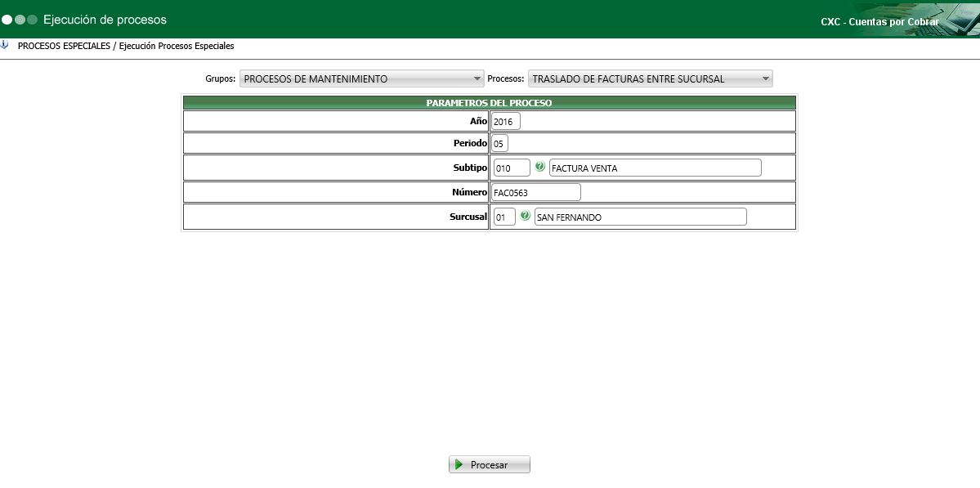Click the middle green circle in the header

pos(19,19)
